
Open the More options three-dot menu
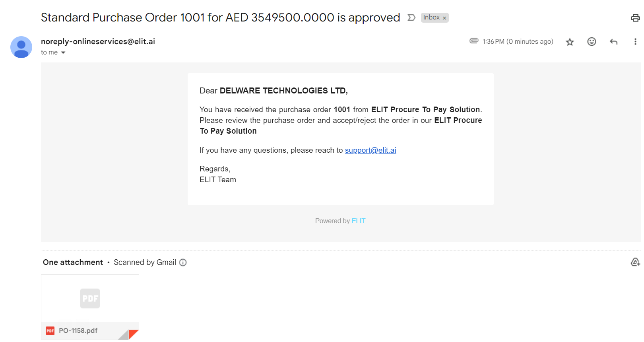635,42
